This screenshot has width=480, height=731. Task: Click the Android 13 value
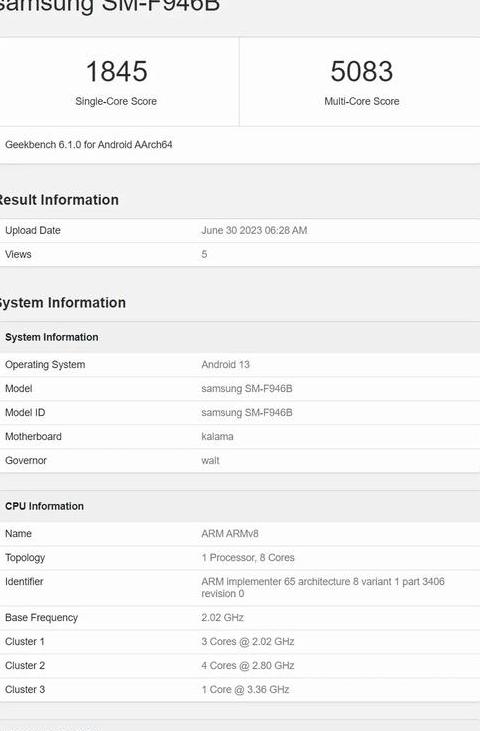coord(226,365)
